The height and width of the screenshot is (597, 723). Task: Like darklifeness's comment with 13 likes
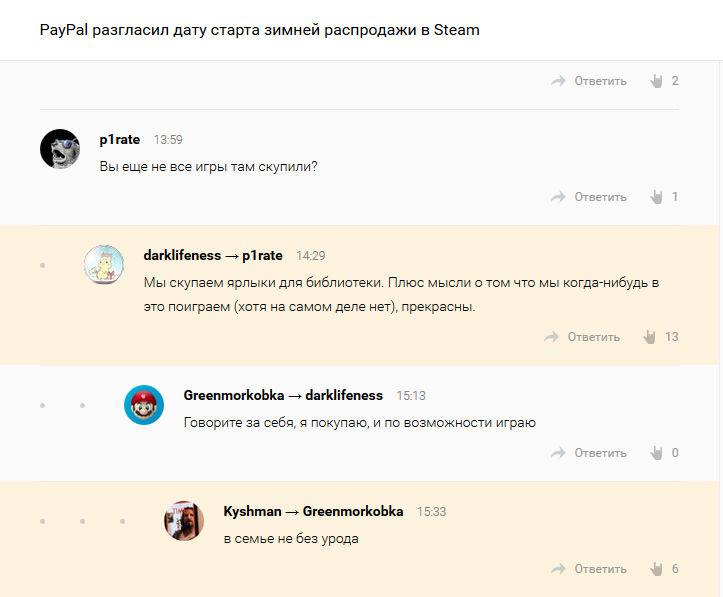click(x=650, y=337)
